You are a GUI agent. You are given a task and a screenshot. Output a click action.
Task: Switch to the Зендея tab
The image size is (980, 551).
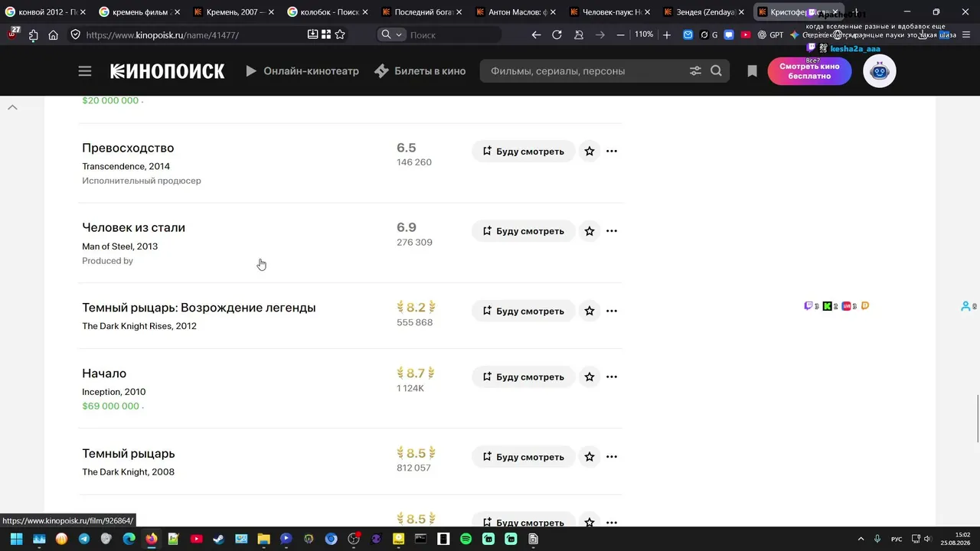point(703,12)
